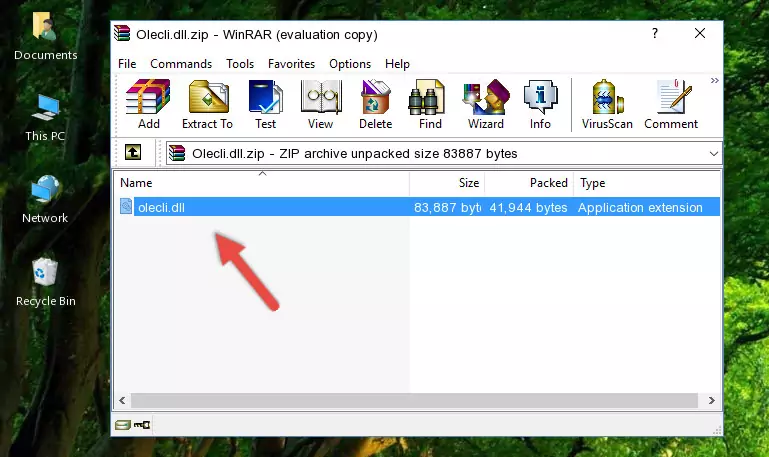Run VirusScan on the archive
The height and width of the screenshot is (457, 769).
607,104
